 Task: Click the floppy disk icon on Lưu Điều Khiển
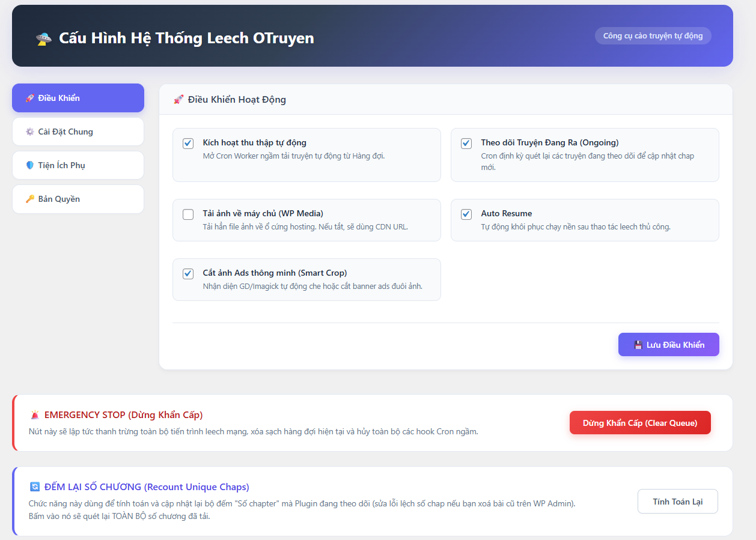click(638, 345)
